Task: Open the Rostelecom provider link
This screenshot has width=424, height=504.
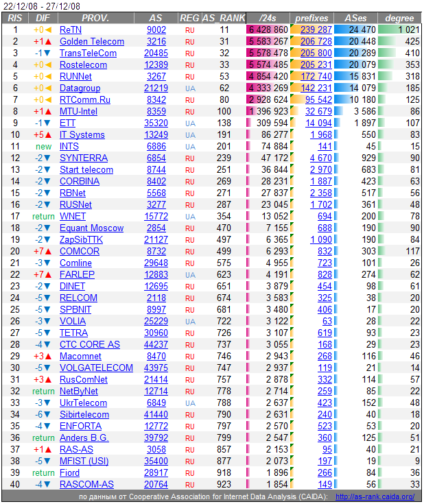Action: click(x=83, y=65)
